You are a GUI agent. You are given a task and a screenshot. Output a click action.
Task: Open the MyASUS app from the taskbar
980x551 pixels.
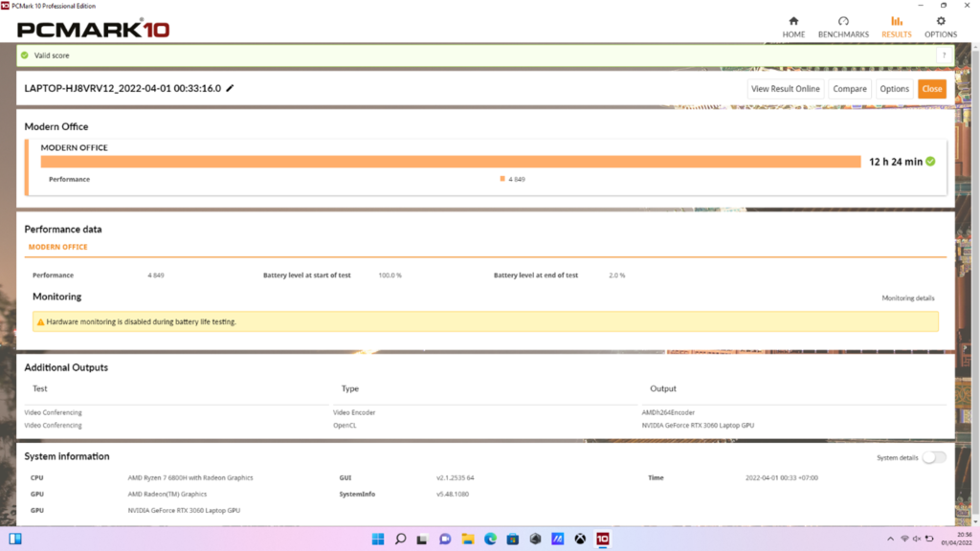pyautogui.click(x=558, y=539)
